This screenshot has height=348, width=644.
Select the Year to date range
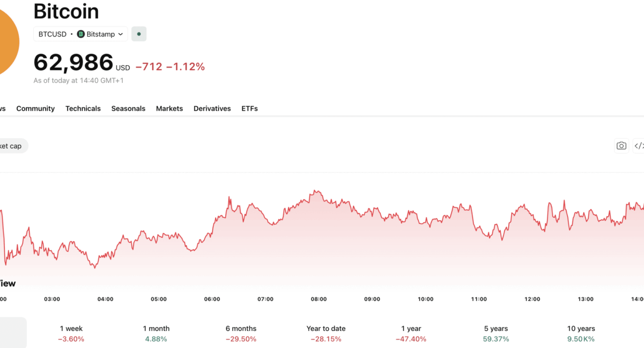[326, 334]
